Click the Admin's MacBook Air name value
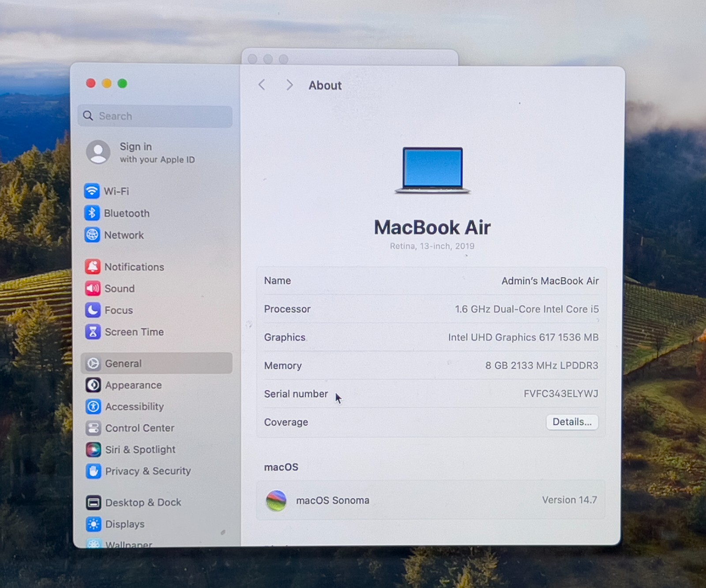 click(x=550, y=281)
